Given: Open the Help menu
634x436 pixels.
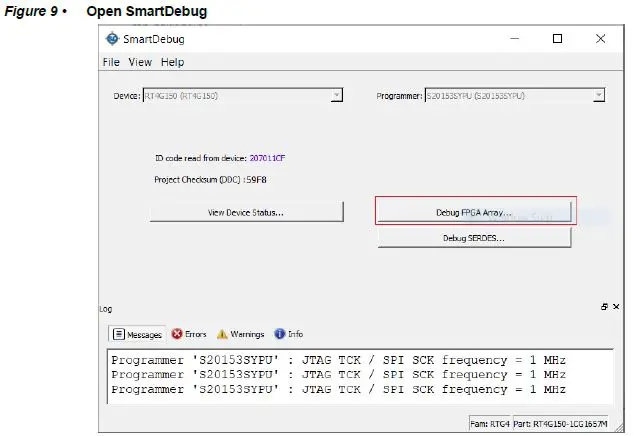Looking at the screenshot, I should [x=173, y=62].
